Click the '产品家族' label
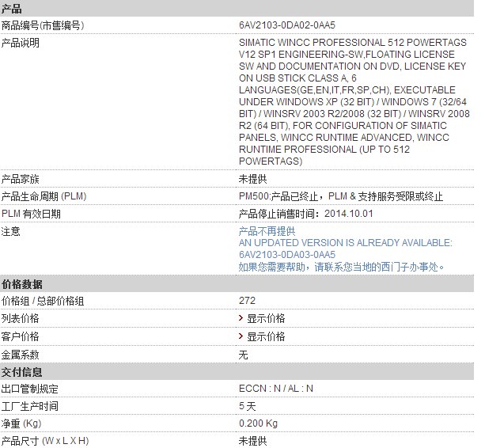Image resolution: width=485 pixels, height=448 pixels. (x=21, y=179)
